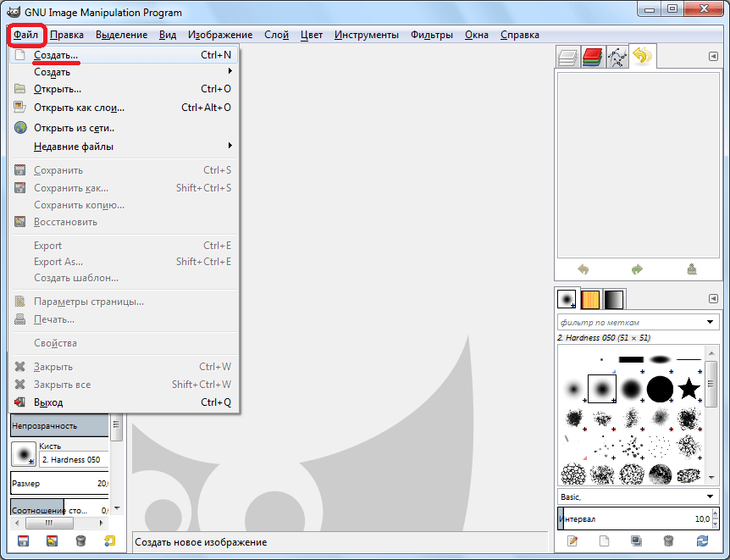Click the duplicate brush icon
The image size is (730, 560).
[635, 541]
